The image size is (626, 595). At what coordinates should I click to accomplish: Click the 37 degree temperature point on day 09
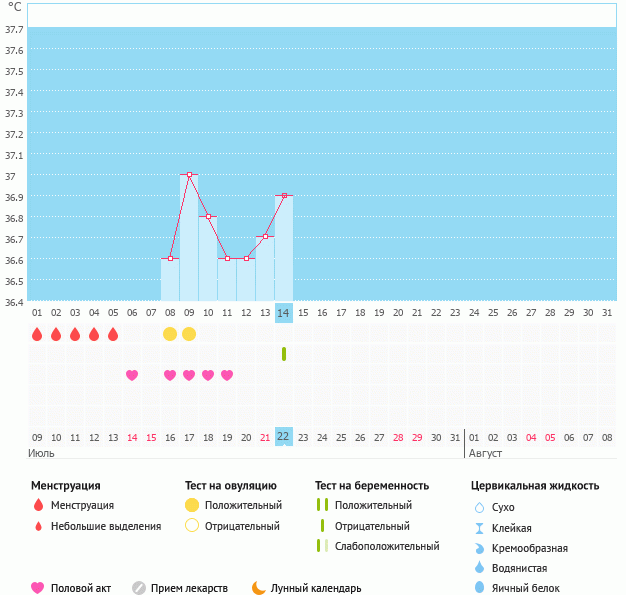pyautogui.click(x=189, y=175)
